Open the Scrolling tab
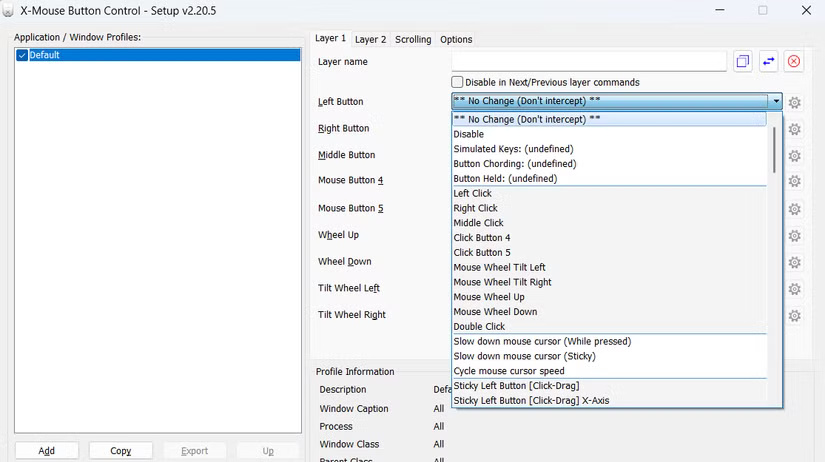Screen dimensions: 825x462 413,39
